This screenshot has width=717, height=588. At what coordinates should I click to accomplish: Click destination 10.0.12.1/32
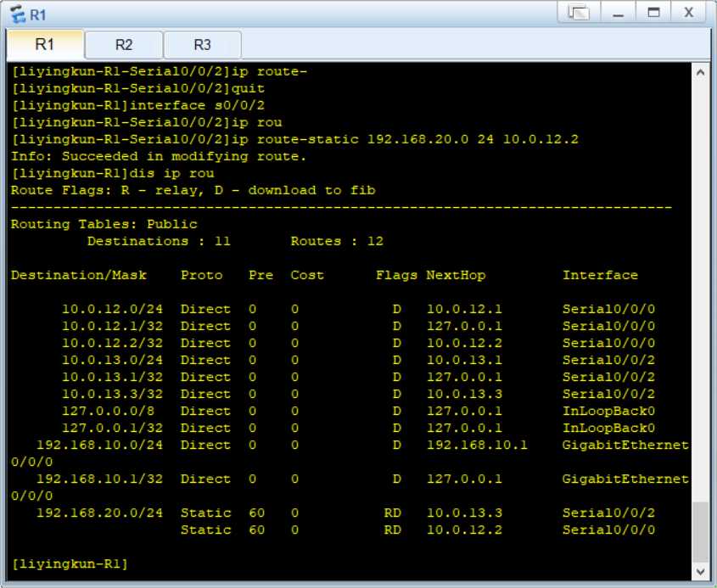112,326
